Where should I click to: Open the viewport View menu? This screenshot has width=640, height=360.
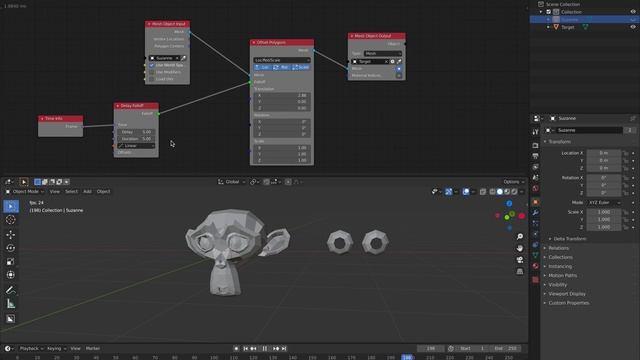[x=54, y=191]
